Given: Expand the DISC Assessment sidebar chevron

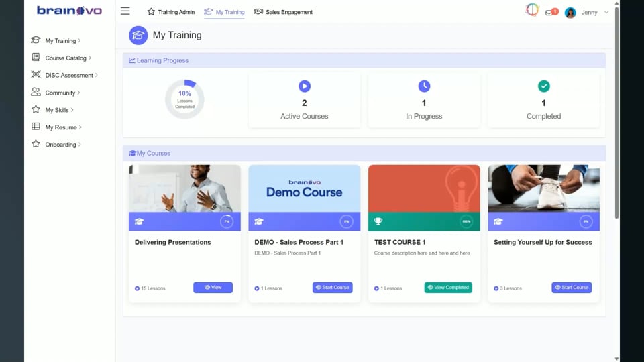Looking at the screenshot, I should 97,75.
